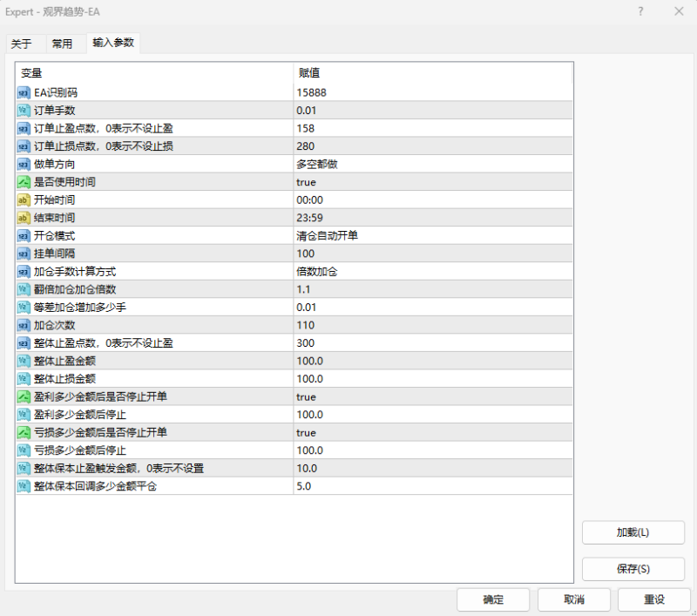
Task: Select the 订单止盈点数 value 158
Action: coord(392,127)
